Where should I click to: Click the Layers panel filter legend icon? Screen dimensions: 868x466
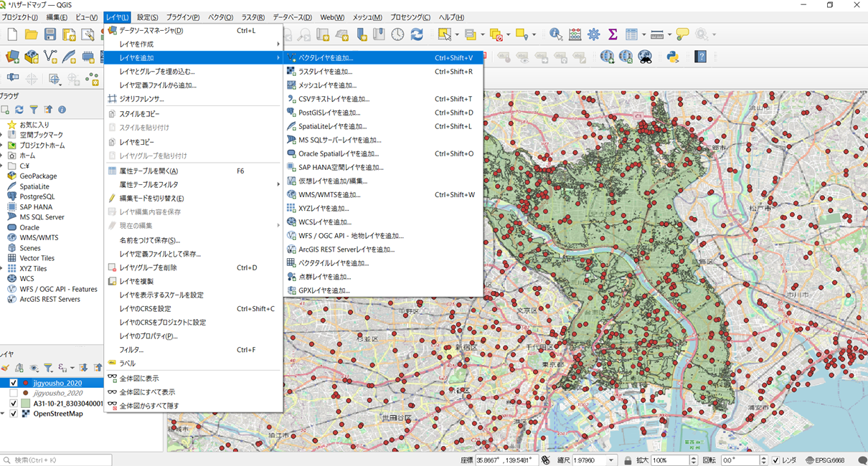tap(48, 368)
